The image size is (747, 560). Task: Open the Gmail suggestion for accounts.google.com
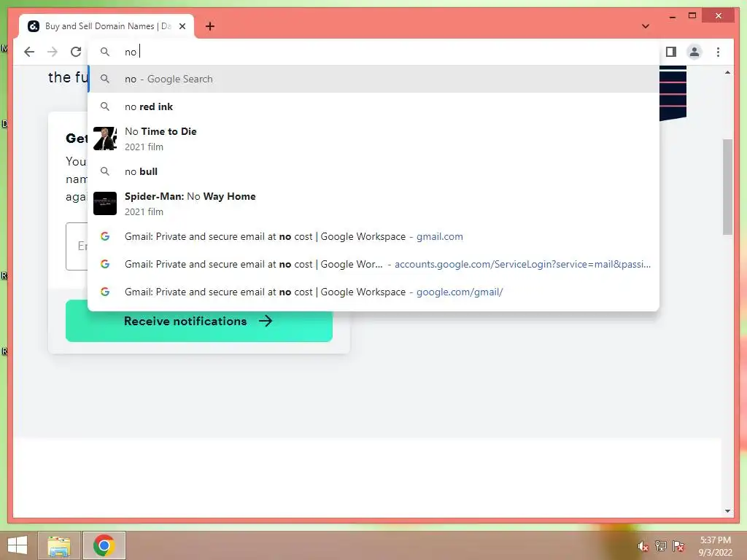coord(374,264)
